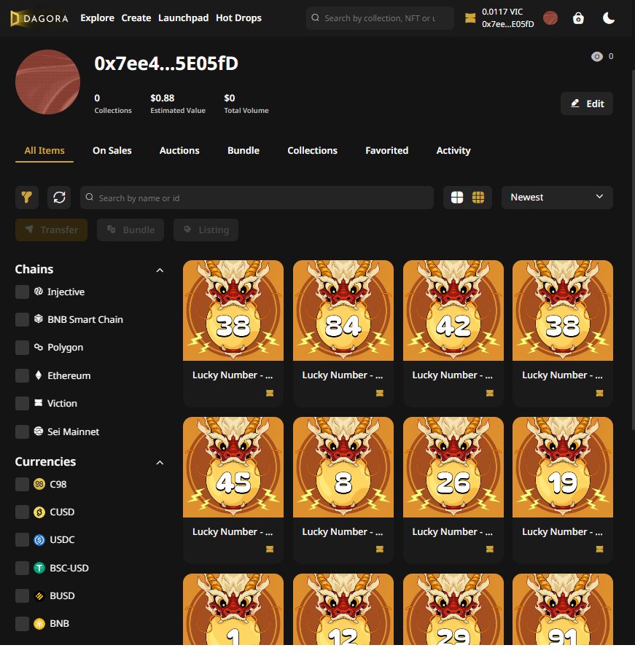Open Hot Drops in top navigation
Screen dimensions: 635x672
pos(238,18)
